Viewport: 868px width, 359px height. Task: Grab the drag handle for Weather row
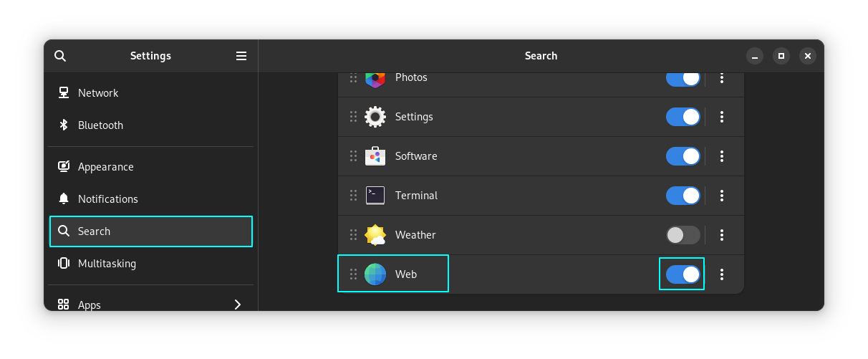coord(353,235)
